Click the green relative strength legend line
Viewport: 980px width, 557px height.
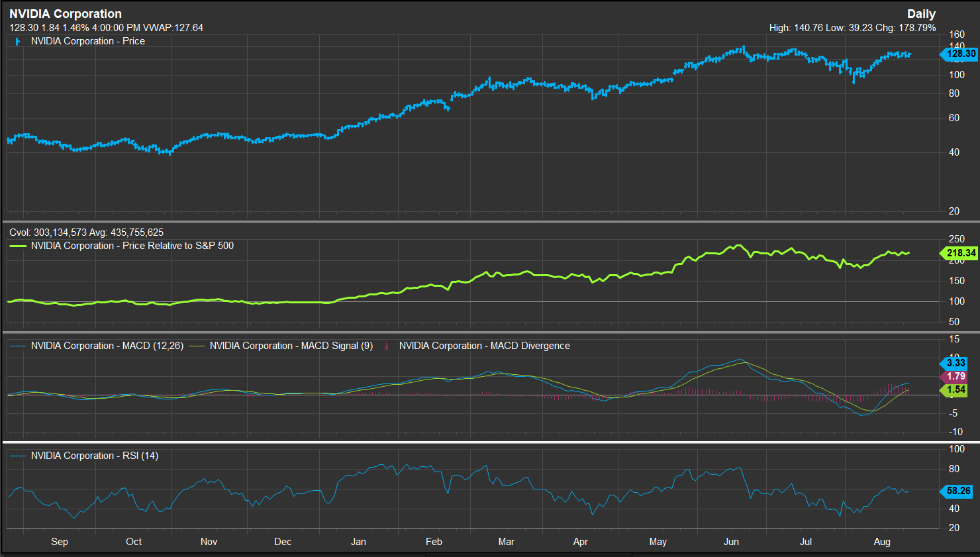pos(18,246)
